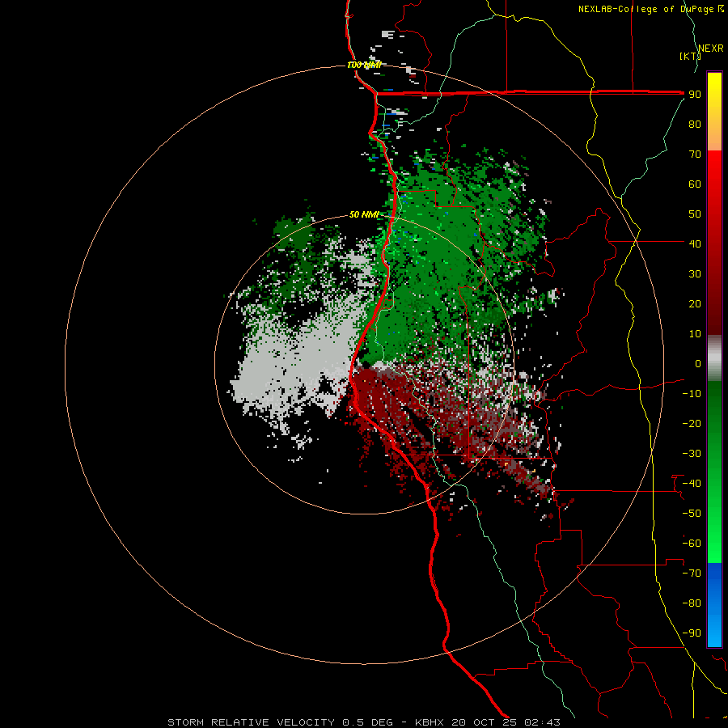Viewport: 728px width, 728px height.
Task: Click the gray zero segment of the color bar
Action: point(714,358)
